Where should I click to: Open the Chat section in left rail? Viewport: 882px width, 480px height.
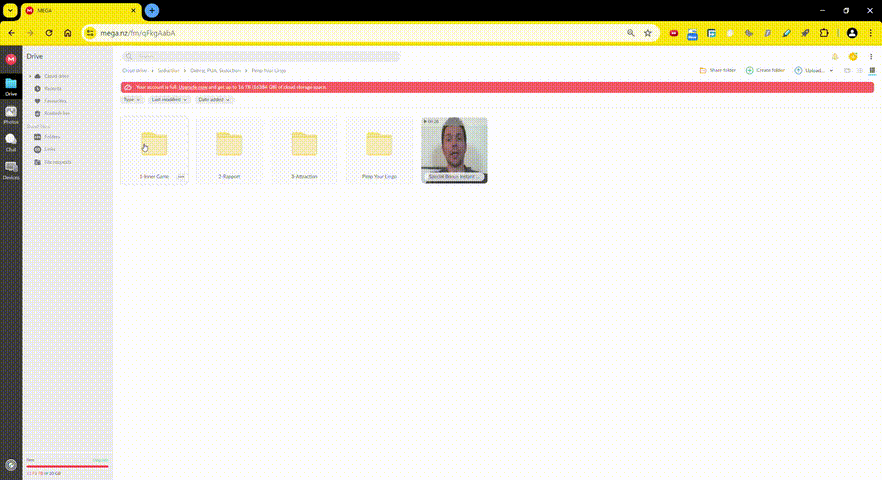tap(11, 142)
